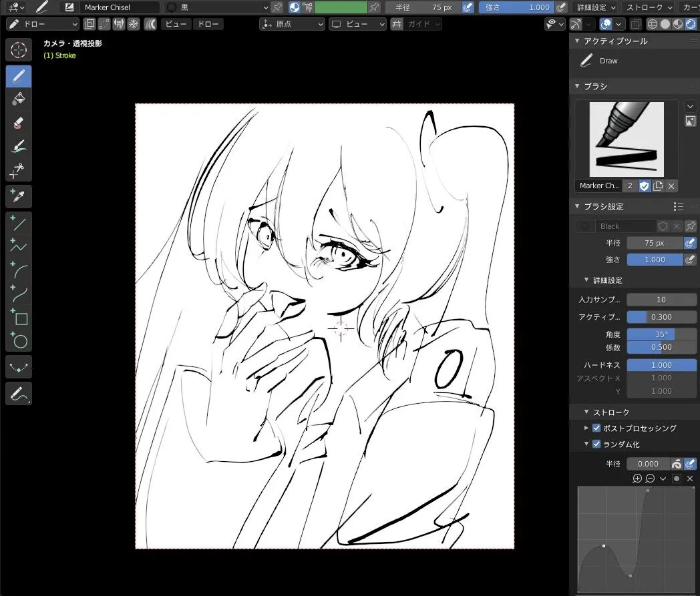Click the Marker Chisel brush preview thumbnail

[627, 139]
